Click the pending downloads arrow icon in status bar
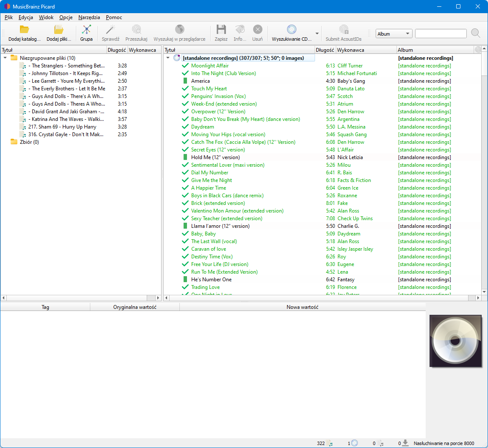 [x=405, y=443]
